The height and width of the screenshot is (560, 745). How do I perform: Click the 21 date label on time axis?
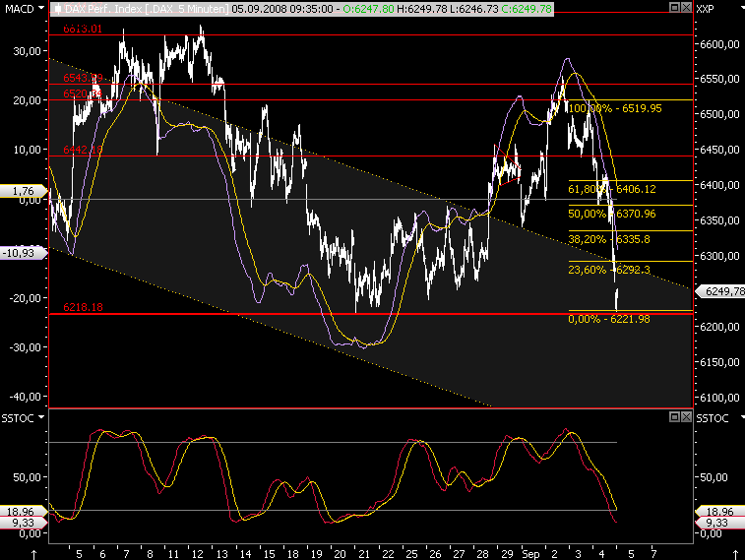pyautogui.click(x=364, y=554)
